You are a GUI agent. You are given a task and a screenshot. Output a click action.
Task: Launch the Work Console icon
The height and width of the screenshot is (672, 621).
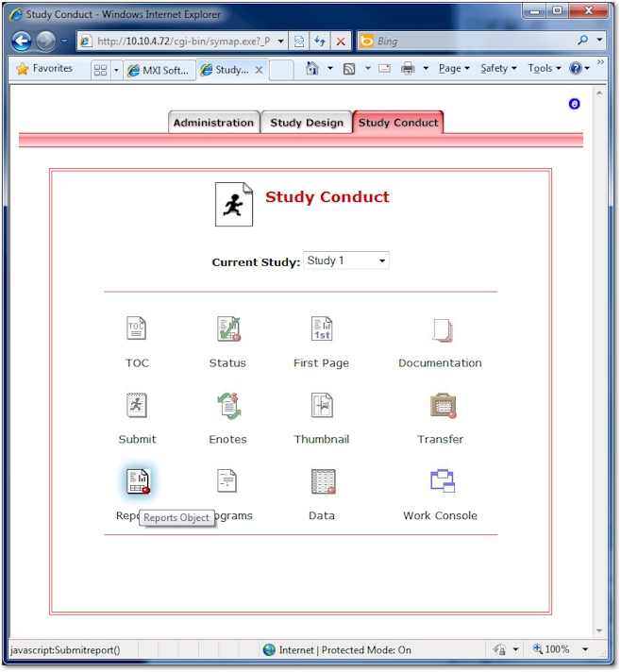443,480
